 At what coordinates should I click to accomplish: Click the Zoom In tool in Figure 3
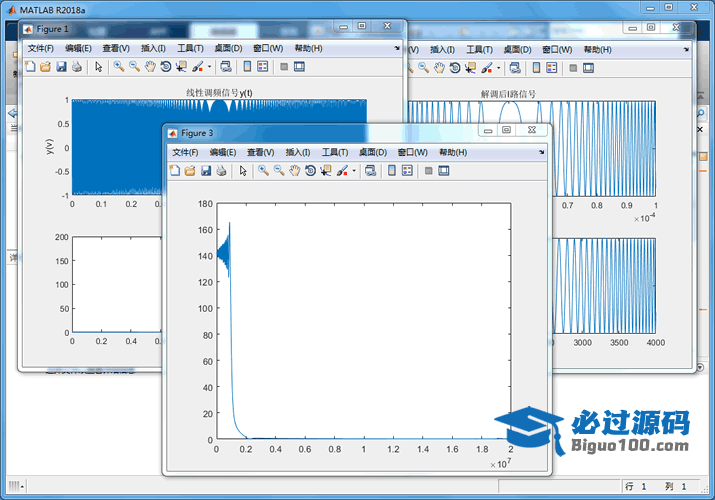(263, 171)
